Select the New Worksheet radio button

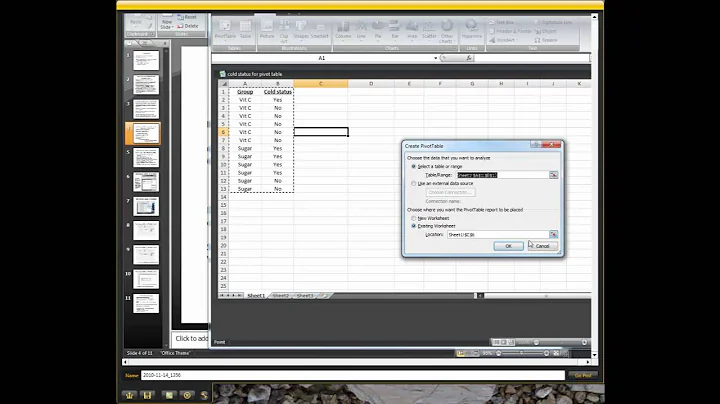[414, 218]
